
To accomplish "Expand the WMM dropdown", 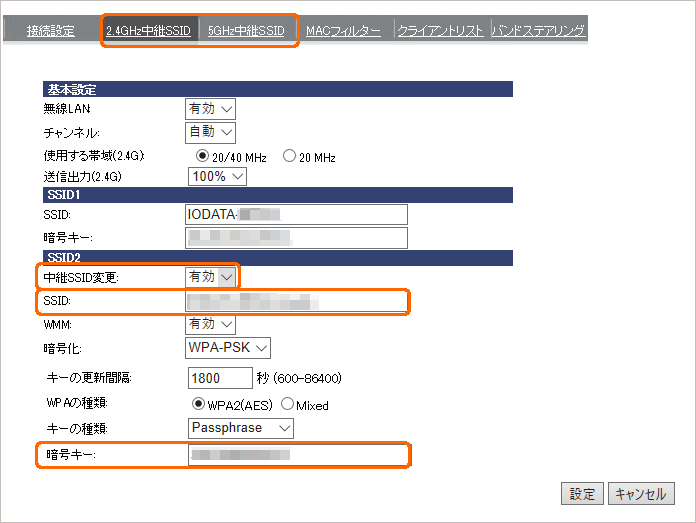I will click(211, 324).
